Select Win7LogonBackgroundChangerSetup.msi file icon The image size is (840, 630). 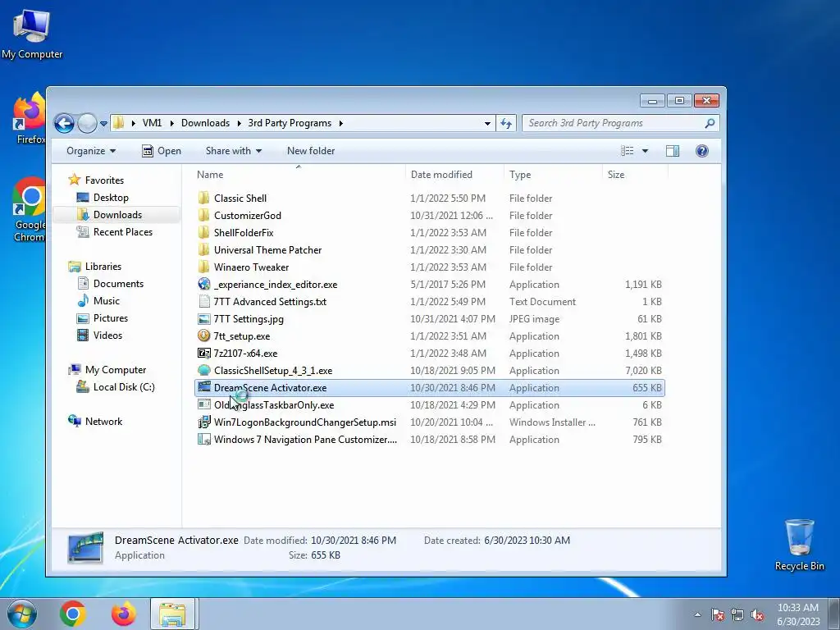pos(203,422)
